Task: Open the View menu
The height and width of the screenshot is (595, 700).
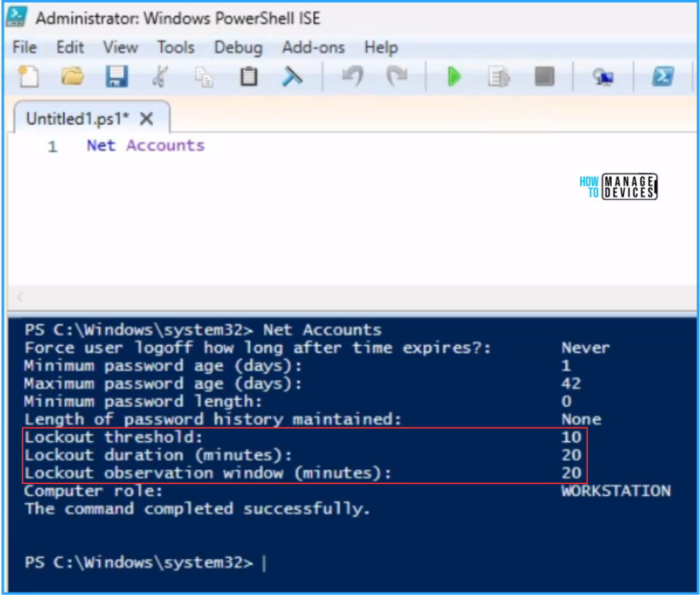Action: 120,47
